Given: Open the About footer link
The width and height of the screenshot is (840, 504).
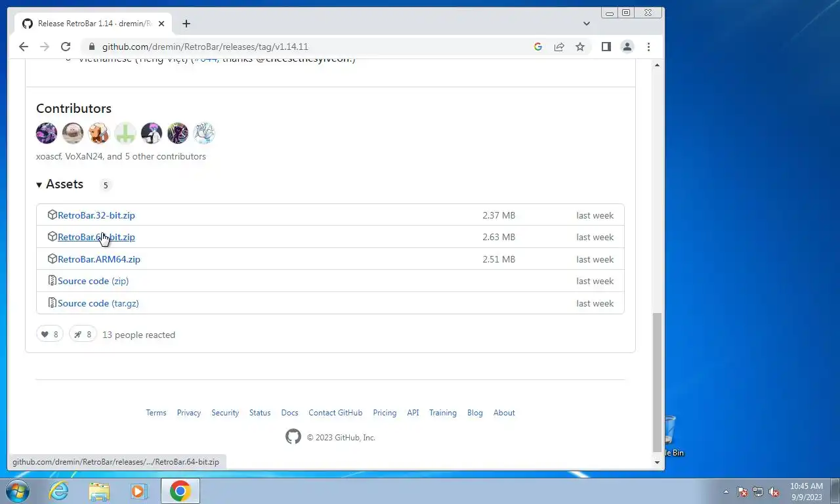Looking at the screenshot, I should point(504,413).
